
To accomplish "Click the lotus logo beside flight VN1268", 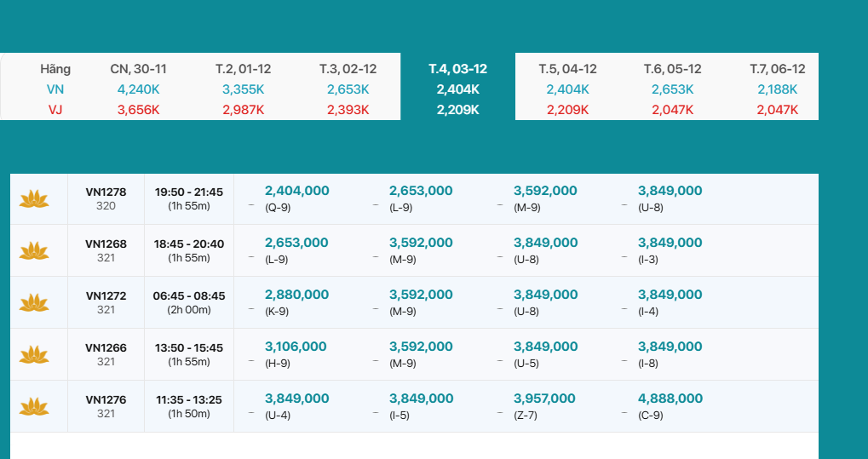I will click(x=34, y=251).
